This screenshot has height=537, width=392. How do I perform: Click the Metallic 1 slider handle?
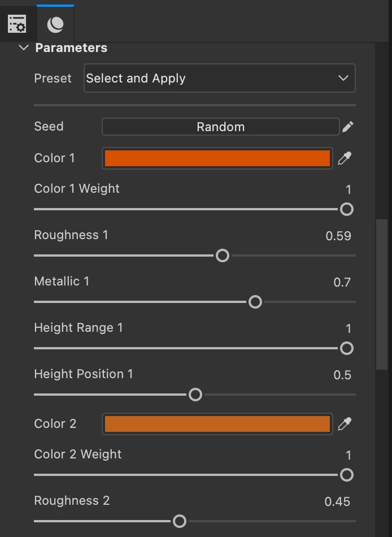tap(255, 302)
